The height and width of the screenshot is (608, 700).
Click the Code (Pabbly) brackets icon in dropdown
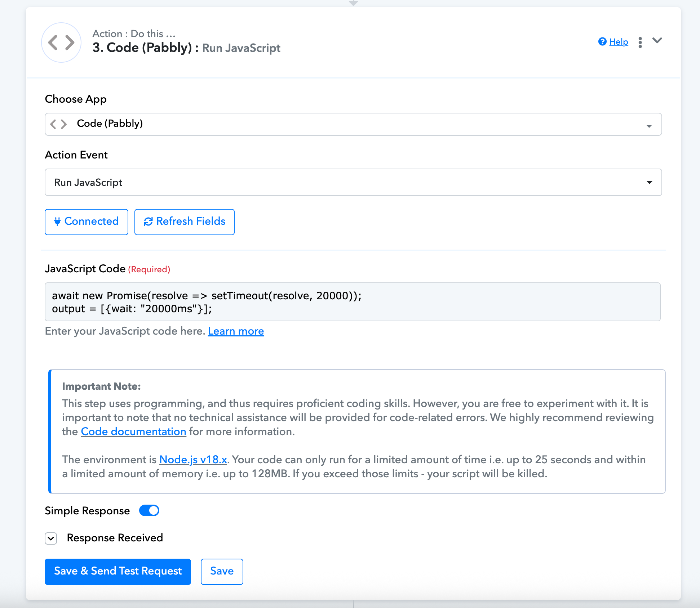(x=58, y=124)
